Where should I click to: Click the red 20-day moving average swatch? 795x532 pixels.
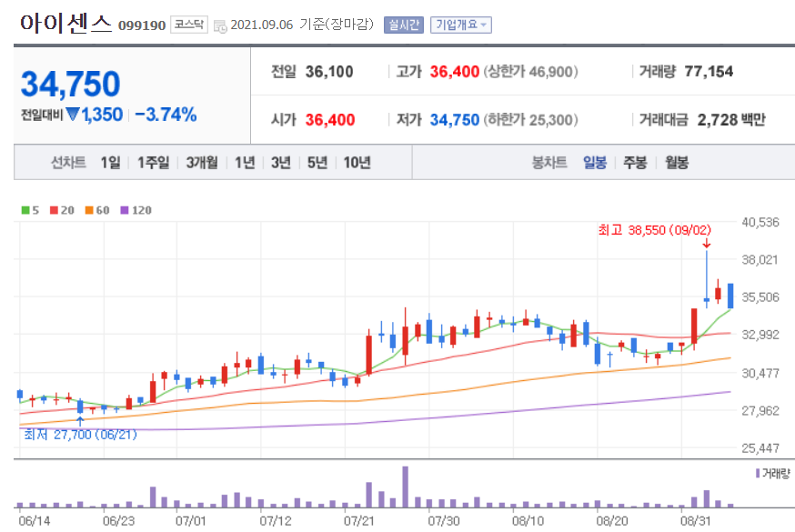click(54, 210)
